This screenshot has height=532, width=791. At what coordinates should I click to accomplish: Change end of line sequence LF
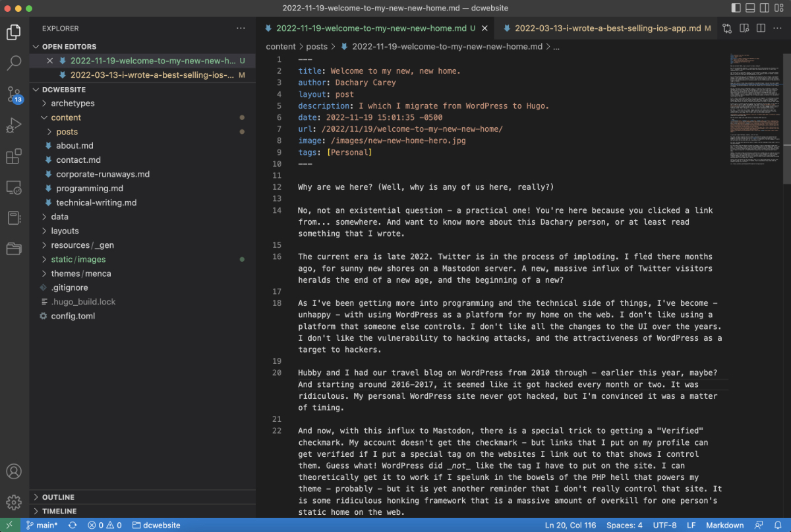pos(691,525)
